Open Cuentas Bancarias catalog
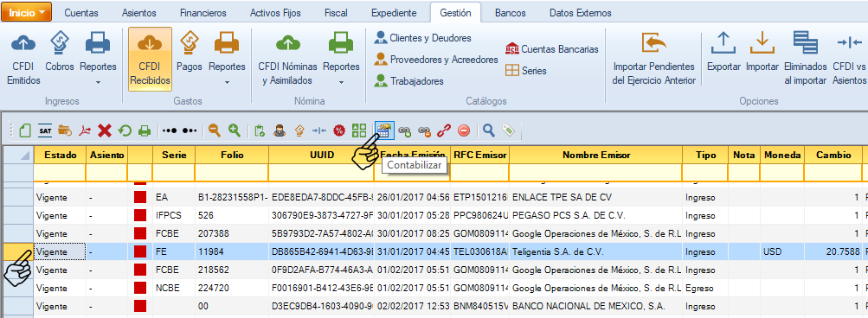 pos(552,49)
